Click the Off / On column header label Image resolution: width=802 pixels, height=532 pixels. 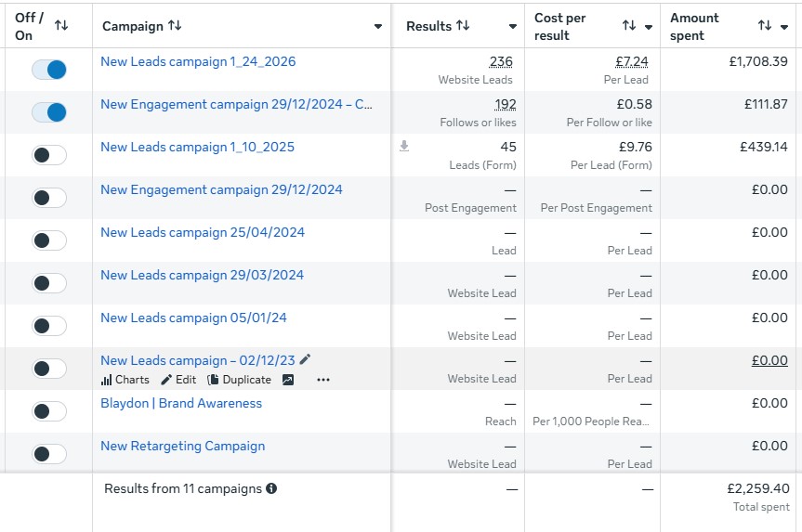point(29,26)
